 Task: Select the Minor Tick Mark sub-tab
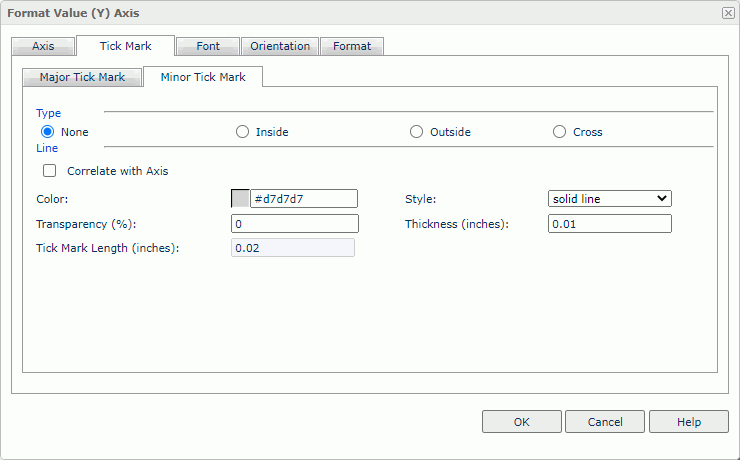click(203, 77)
